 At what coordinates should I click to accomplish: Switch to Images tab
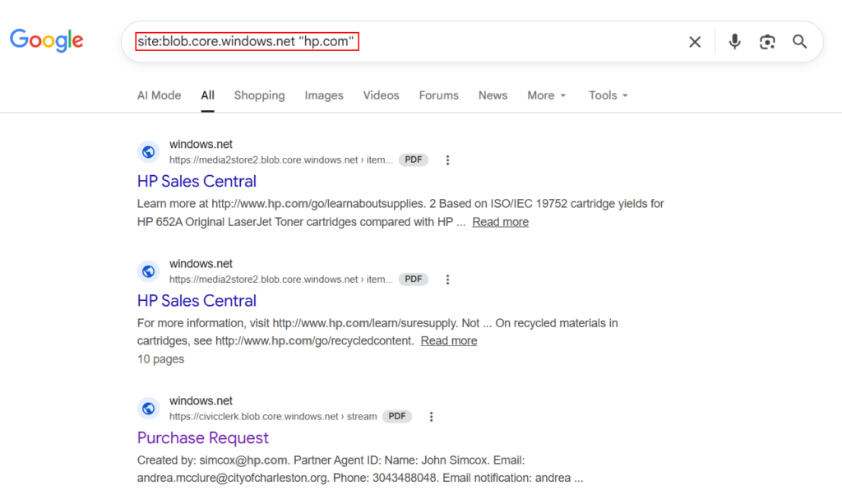click(324, 95)
